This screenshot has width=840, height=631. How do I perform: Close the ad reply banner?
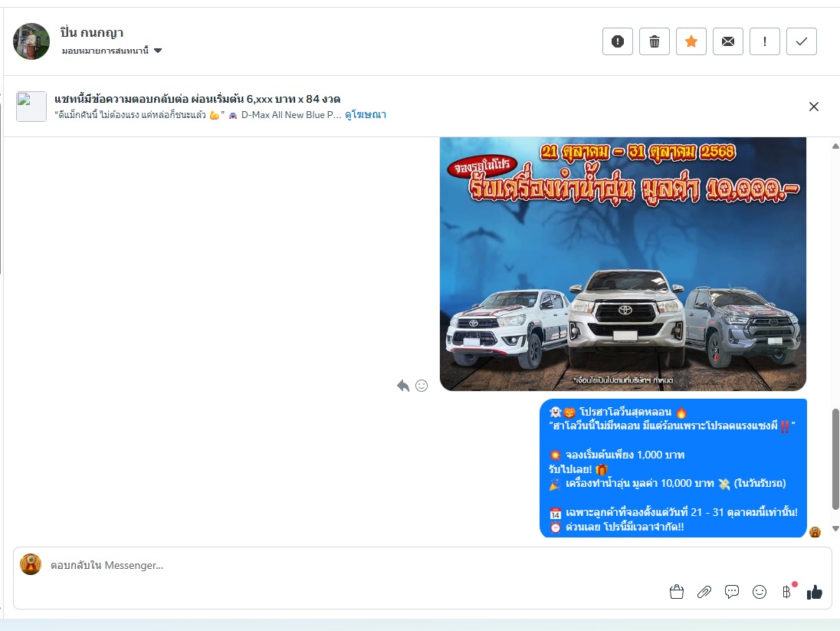click(x=814, y=107)
